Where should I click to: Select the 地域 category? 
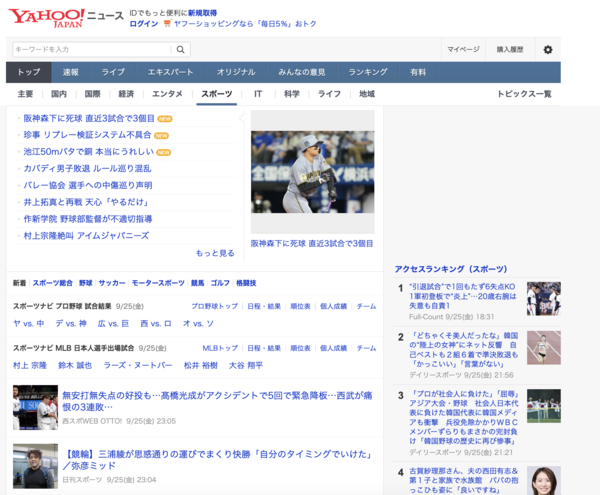click(x=367, y=94)
